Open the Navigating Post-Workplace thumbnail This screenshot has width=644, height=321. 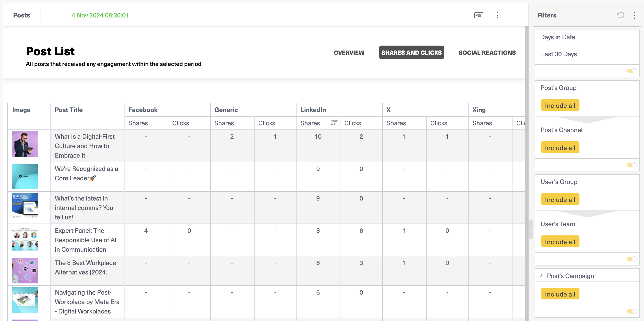25,300
